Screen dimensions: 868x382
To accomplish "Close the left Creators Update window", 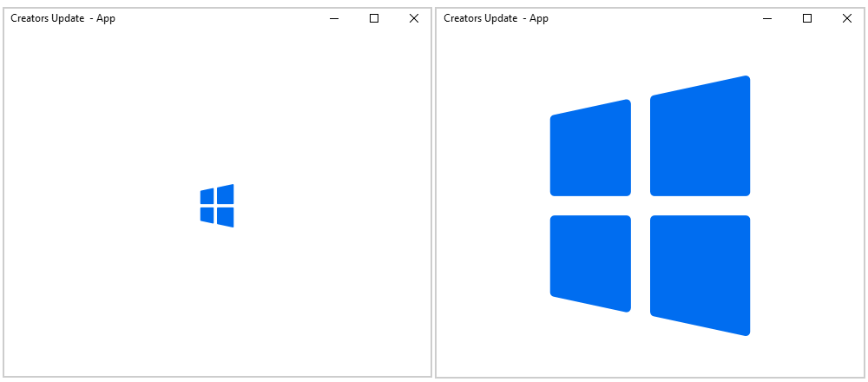I will [x=414, y=18].
